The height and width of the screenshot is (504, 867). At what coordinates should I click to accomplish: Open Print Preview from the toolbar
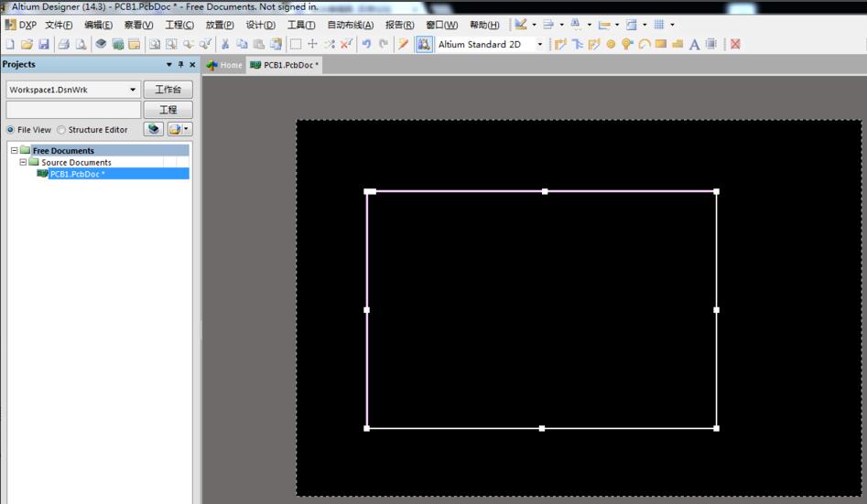(81, 44)
